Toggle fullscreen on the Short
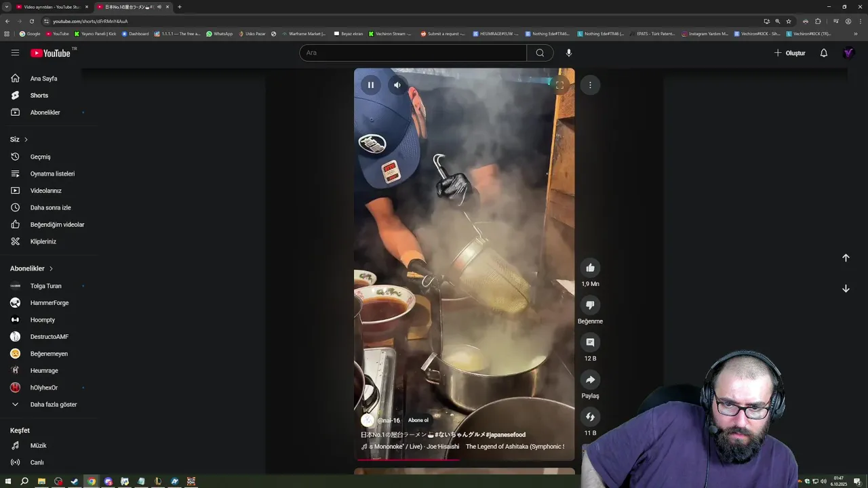 (559, 85)
